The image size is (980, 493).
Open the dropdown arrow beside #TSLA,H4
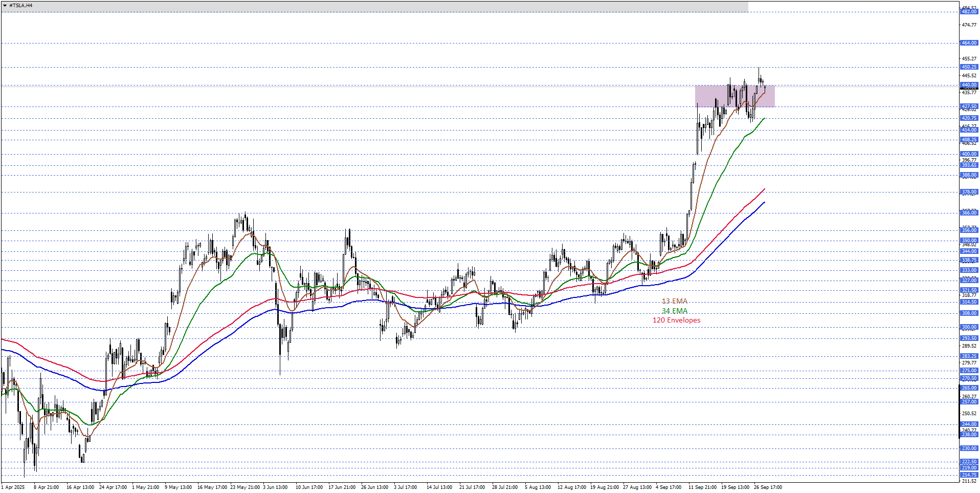[x=5, y=6]
